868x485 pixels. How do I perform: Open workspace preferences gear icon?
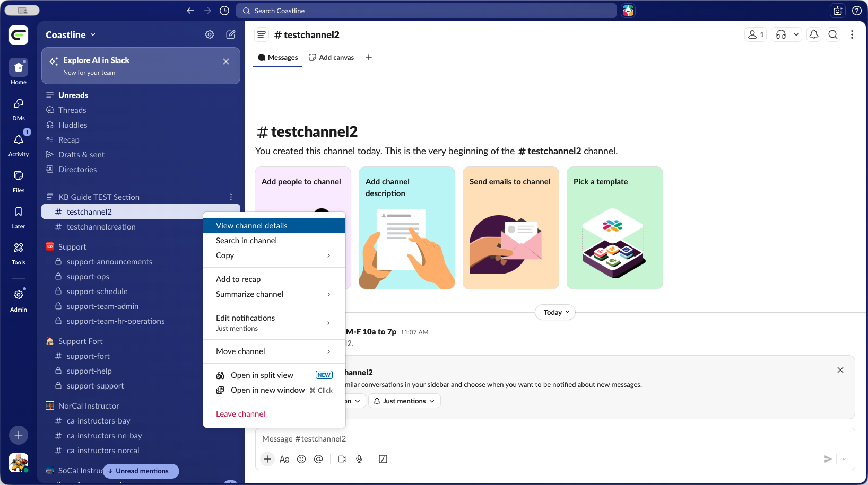[x=210, y=34]
